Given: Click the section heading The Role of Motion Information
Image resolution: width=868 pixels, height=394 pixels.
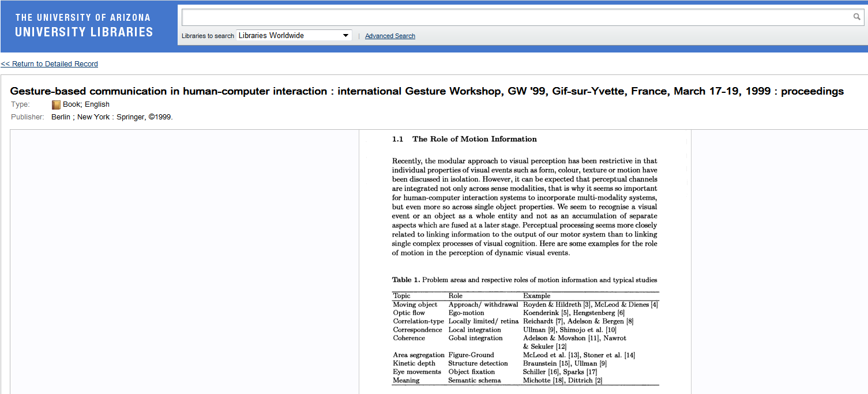Looking at the screenshot, I should (x=474, y=139).
